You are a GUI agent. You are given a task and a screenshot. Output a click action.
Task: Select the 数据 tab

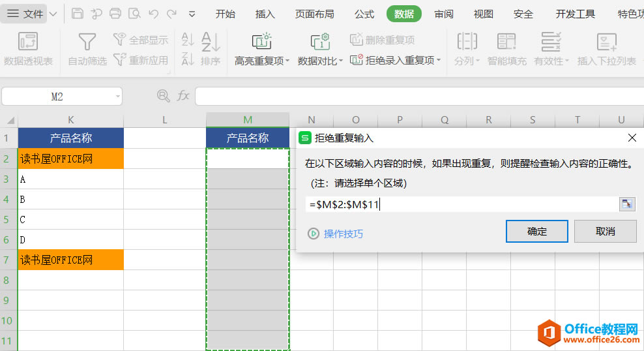404,14
